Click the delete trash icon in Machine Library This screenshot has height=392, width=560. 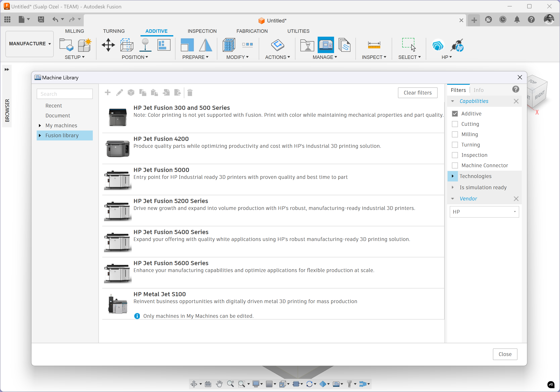point(190,93)
